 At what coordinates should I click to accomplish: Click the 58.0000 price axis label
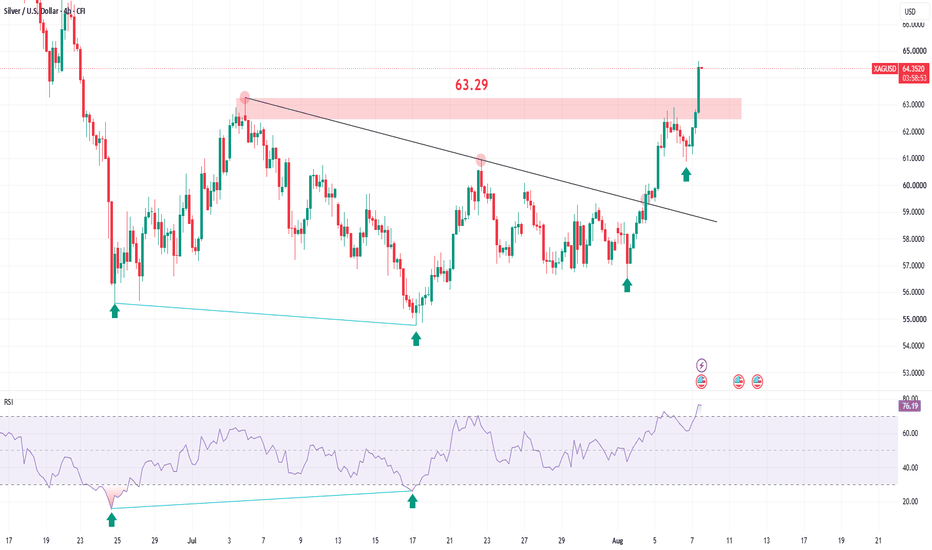914,239
